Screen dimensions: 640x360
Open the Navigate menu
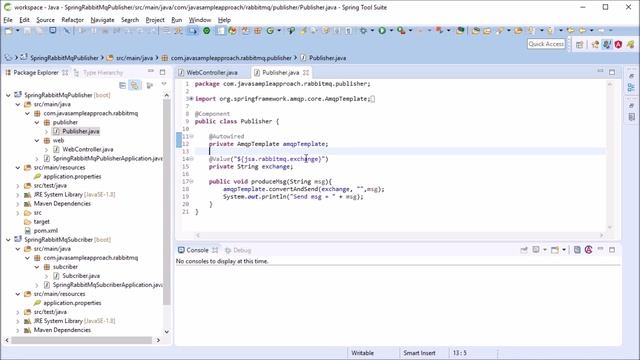(102, 20)
